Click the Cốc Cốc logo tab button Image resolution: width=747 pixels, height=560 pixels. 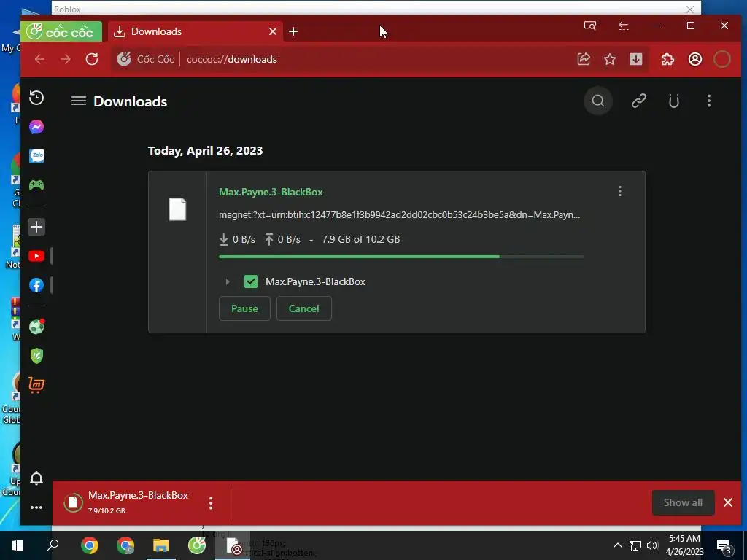(61, 31)
